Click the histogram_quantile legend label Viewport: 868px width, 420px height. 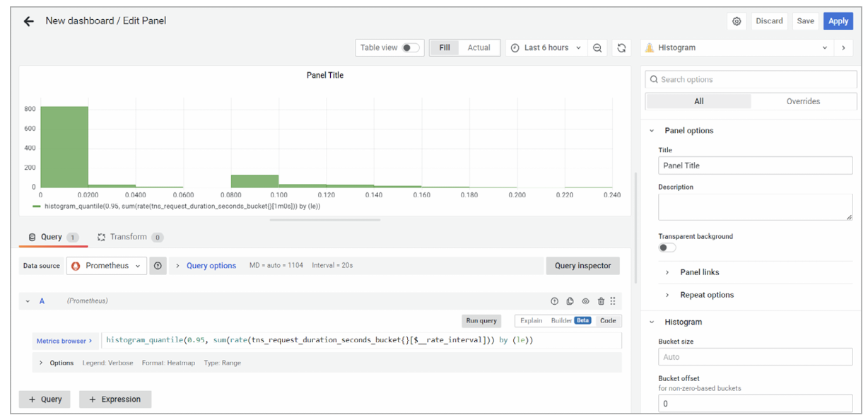[x=183, y=206]
